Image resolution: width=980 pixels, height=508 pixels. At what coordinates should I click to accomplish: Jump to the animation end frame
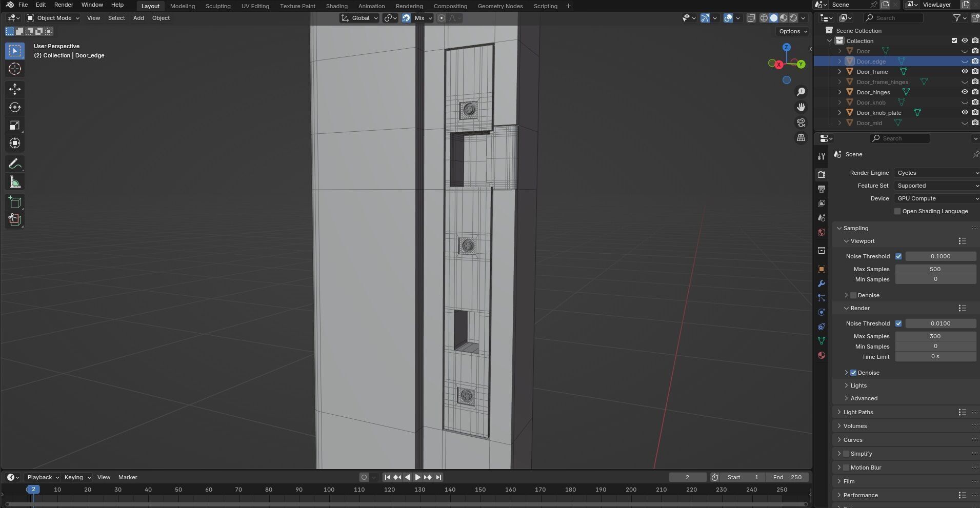pyautogui.click(x=438, y=477)
